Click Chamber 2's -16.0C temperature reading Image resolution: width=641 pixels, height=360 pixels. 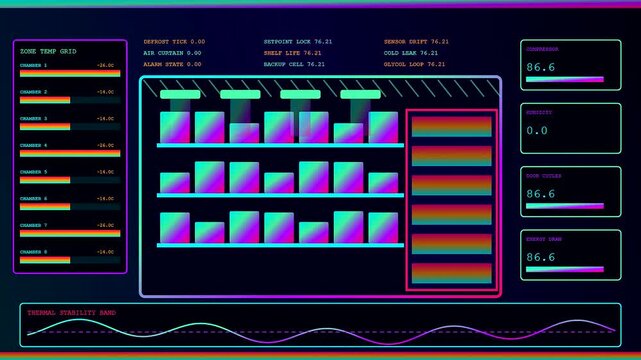click(x=105, y=92)
